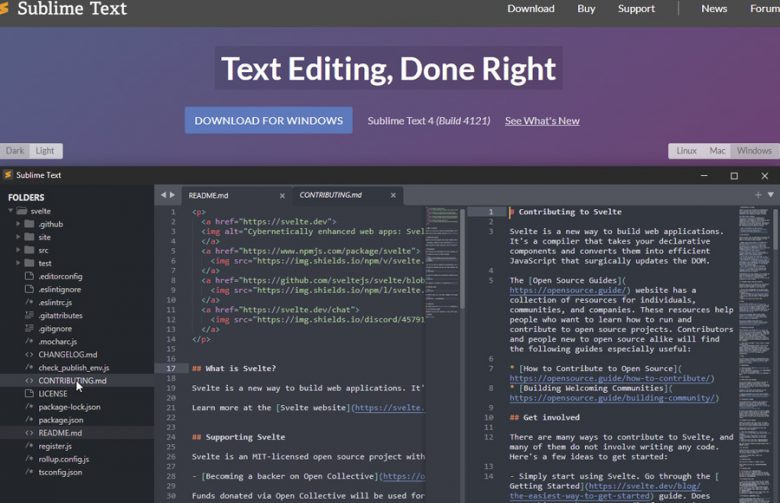Open the Support menu item
Viewport: 780px width, 503px height.
point(636,8)
